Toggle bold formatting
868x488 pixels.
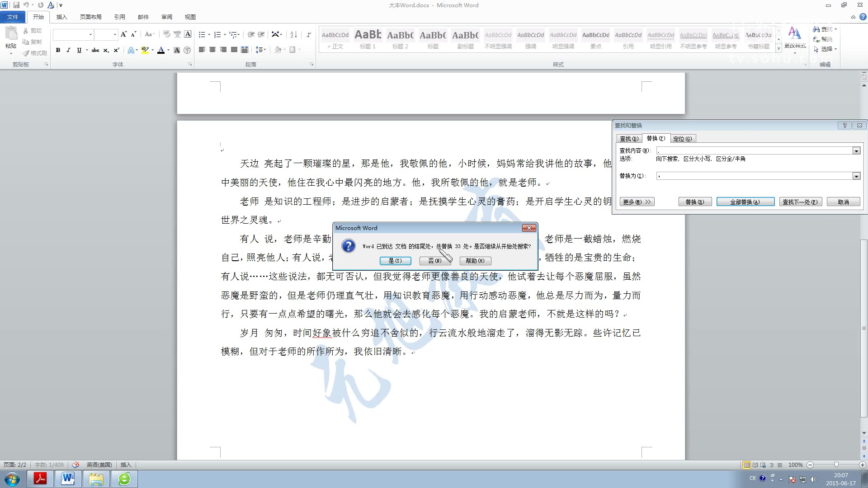click(58, 50)
